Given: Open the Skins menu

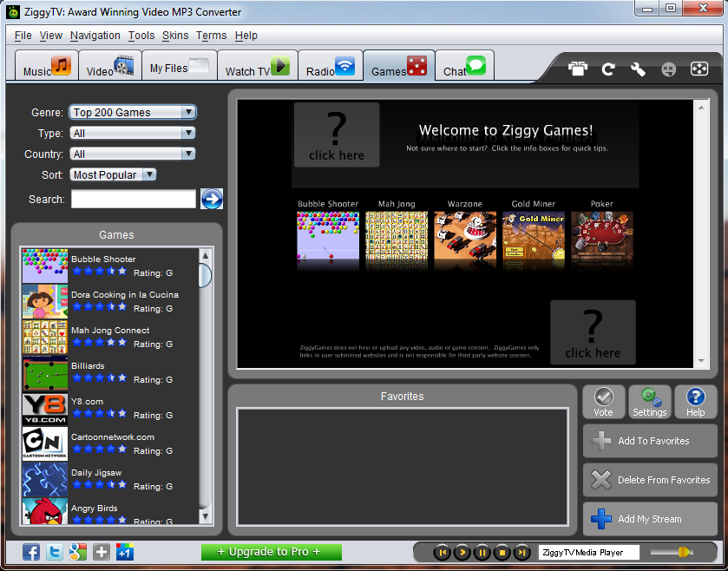Looking at the screenshot, I should coord(175,36).
